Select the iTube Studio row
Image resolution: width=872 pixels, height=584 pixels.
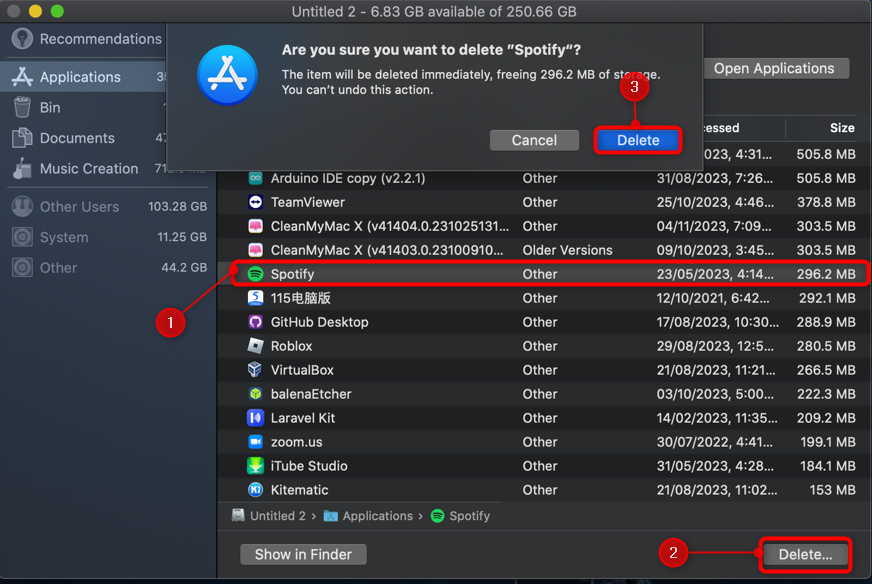[x=540, y=466]
